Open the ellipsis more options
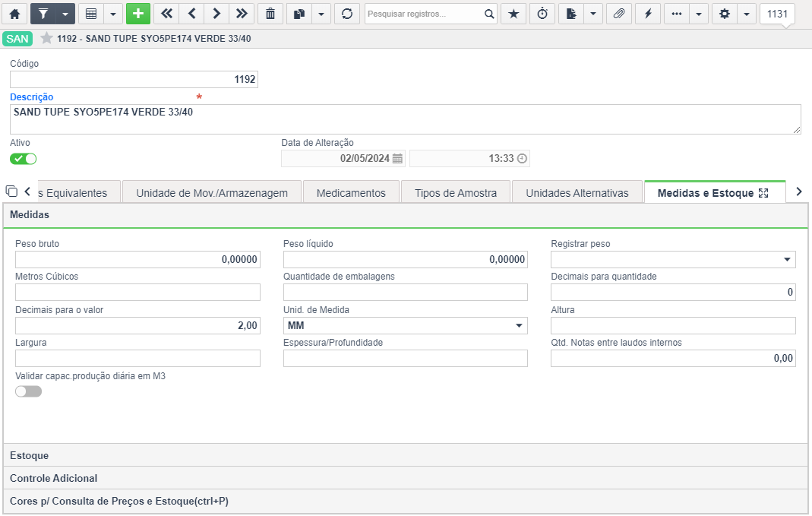 point(676,14)
